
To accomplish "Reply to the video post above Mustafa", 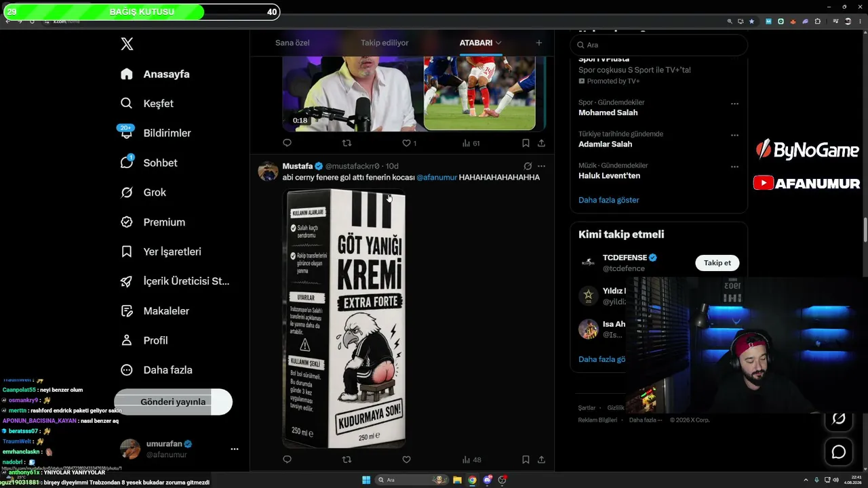I will [x=287, y=143].
